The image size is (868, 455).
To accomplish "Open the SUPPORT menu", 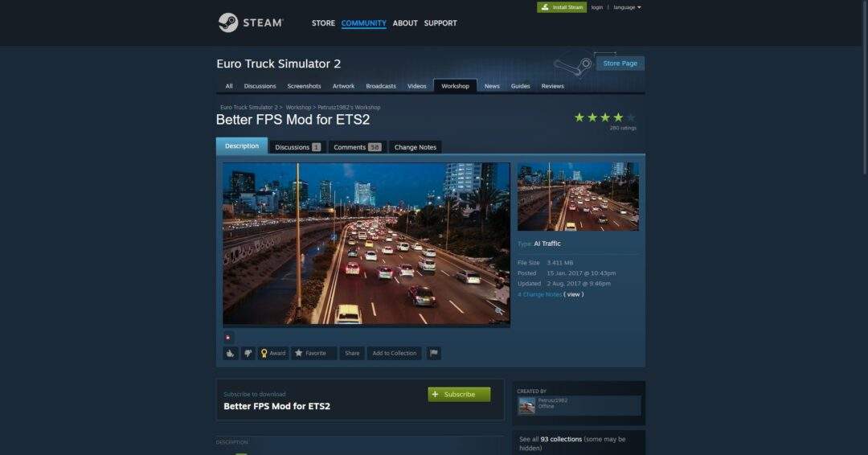I will coord(440,23).
